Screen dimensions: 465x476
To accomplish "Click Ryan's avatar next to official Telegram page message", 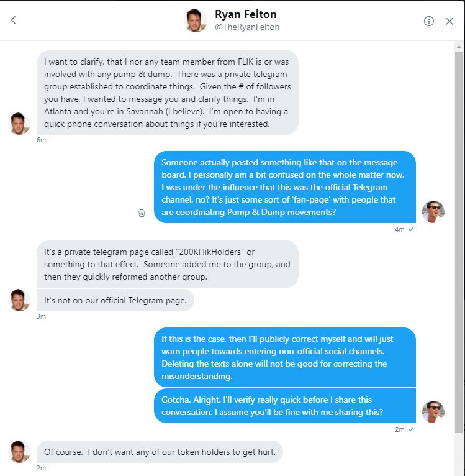I will click(x=19, y=300).
